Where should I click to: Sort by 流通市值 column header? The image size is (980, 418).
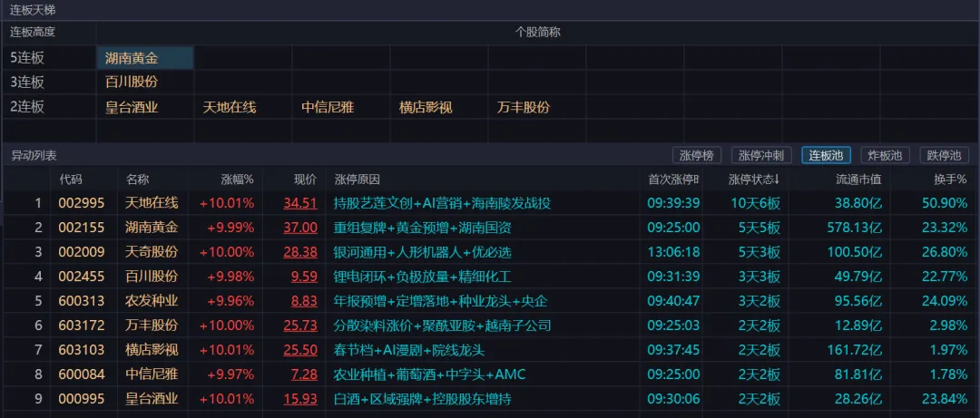(858, 180)
